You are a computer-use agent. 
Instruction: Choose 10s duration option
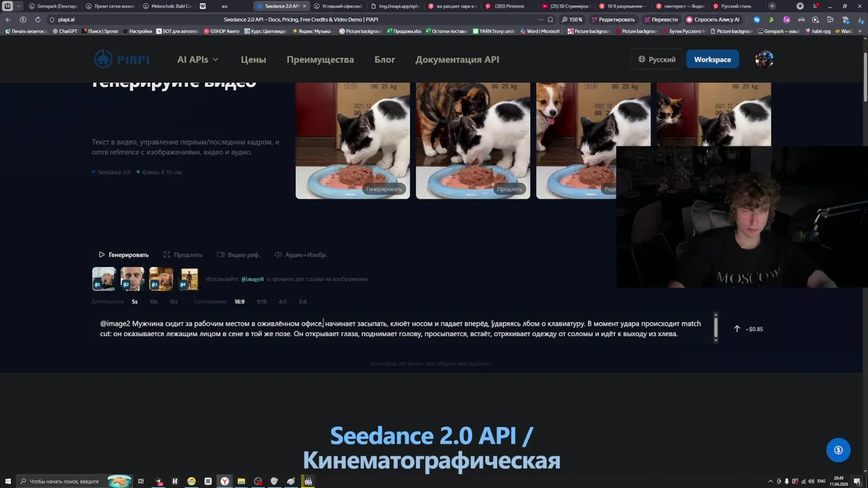(x=154, y=302)
